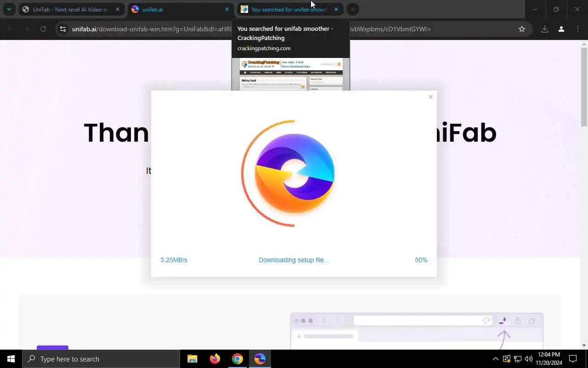
Task: Click the 50% progress text
Action: point(421,260)
